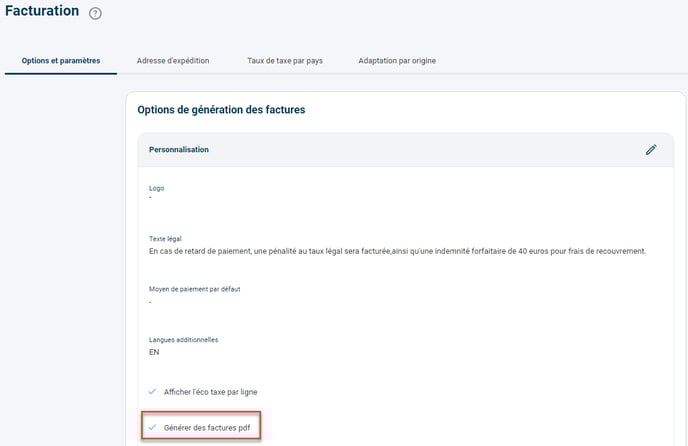688x446 pixels.
Task: Click the Facturation page title
Action: pos(42,11)
